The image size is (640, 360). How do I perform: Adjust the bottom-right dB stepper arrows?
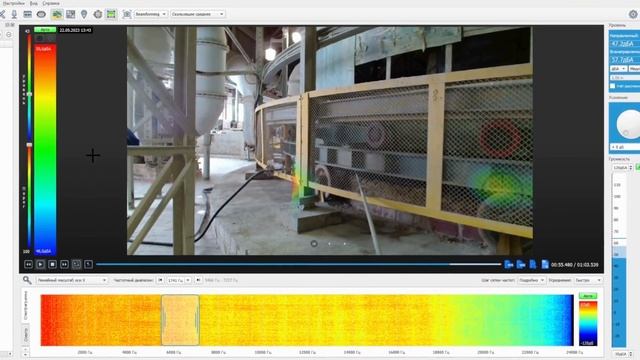point(631,354)
